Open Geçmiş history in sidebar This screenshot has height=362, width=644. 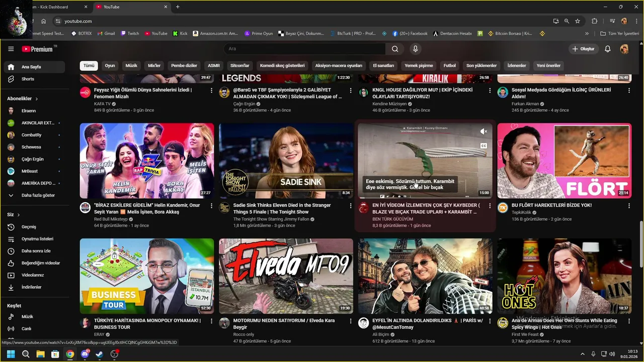pos(34,227)
